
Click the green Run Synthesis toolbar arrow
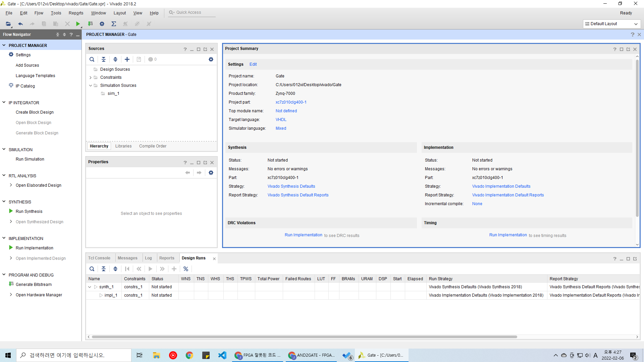[78, 24]
